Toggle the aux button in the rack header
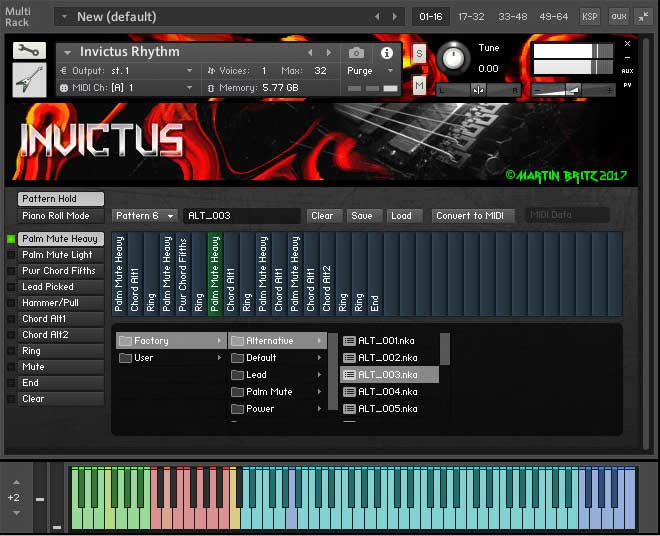The height and width of the screenshot is (536, 660). tap(618, 16)
